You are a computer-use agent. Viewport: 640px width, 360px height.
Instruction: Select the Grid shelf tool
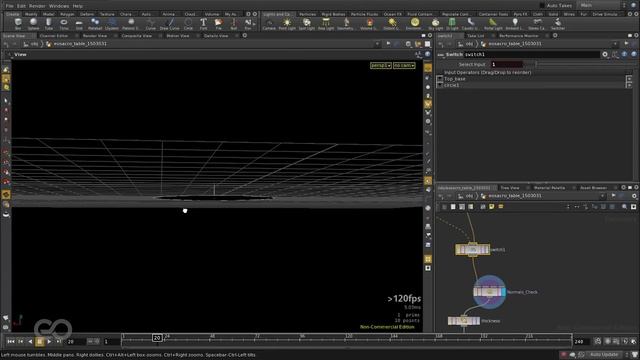click(79, 24)
